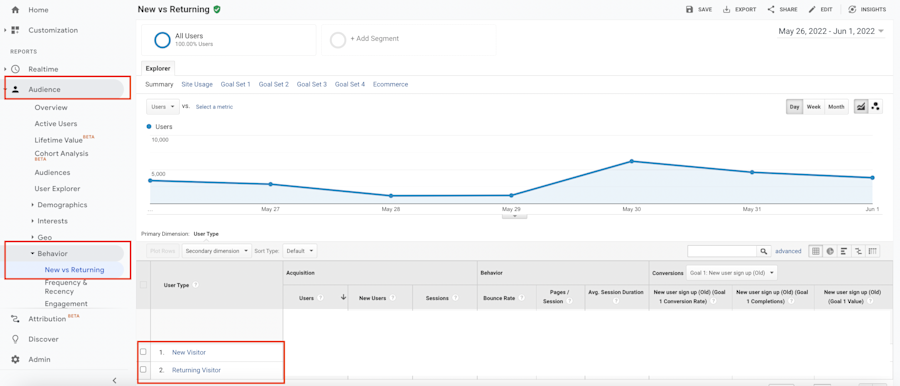This screenshot has width=900, height=386.
Task: Click the Edit pencil icon
Action: tap(812, 10)
